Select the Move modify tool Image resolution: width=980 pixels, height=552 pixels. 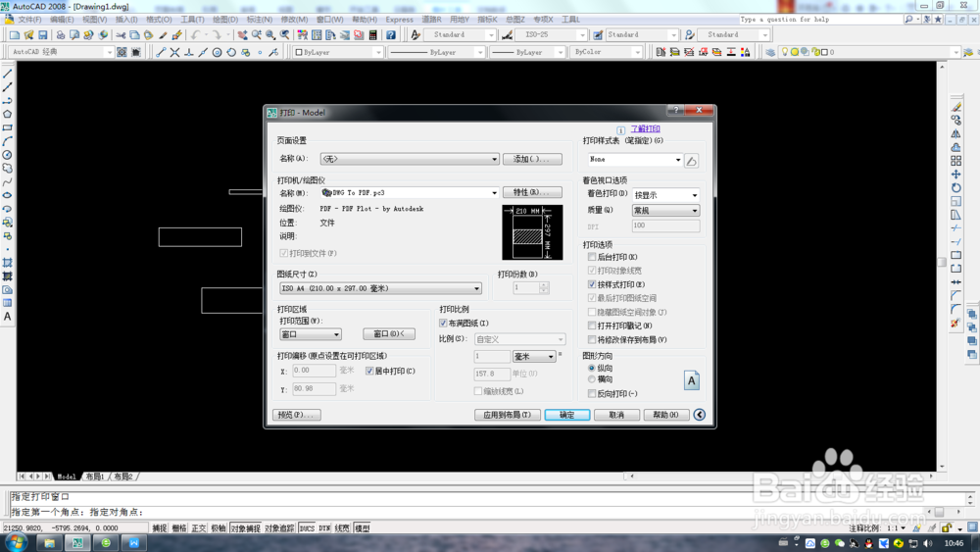[956, 175]
